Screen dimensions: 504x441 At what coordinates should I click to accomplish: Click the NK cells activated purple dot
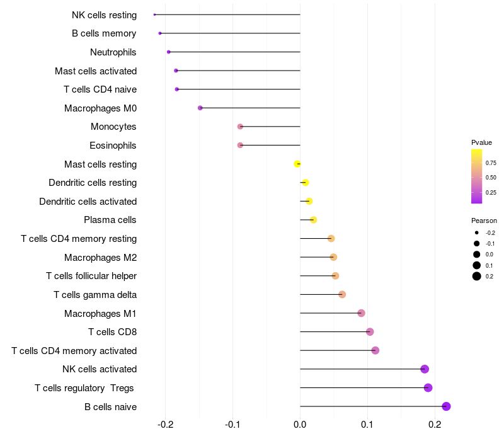point(425,369)
